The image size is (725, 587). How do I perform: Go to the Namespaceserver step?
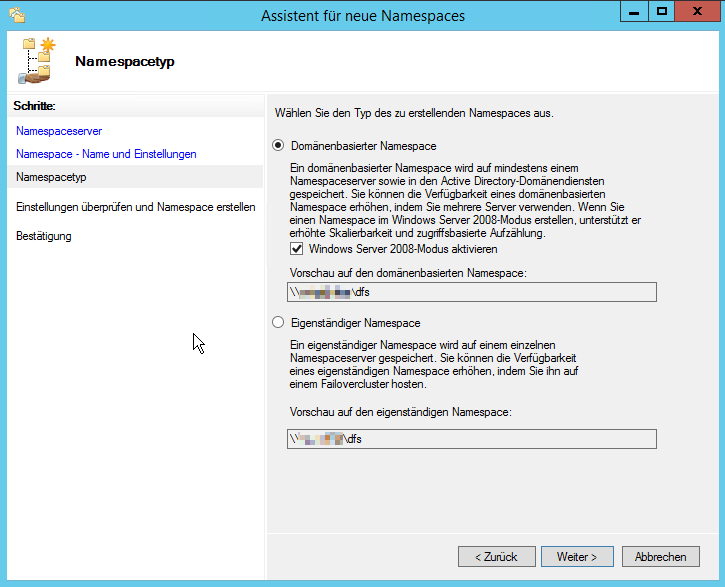(59, 131)
